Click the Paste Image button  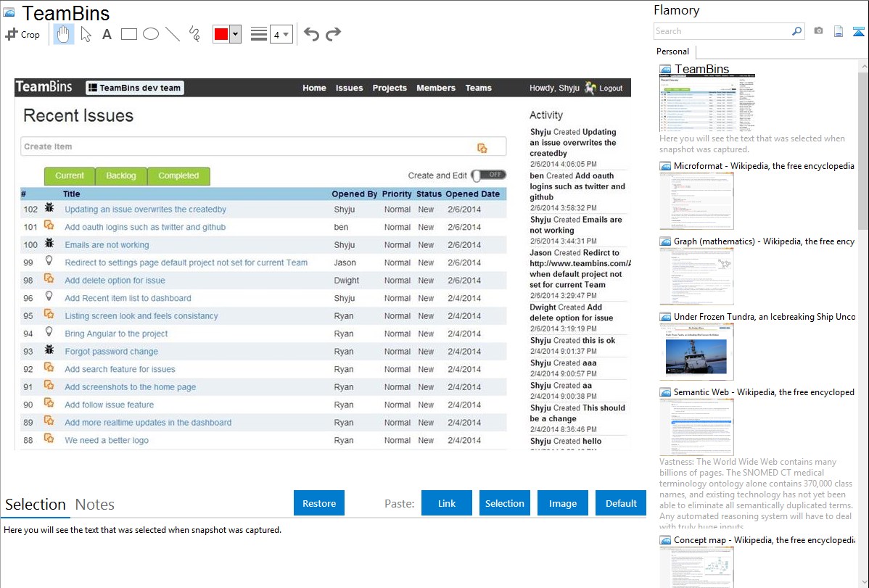(563, 503)
